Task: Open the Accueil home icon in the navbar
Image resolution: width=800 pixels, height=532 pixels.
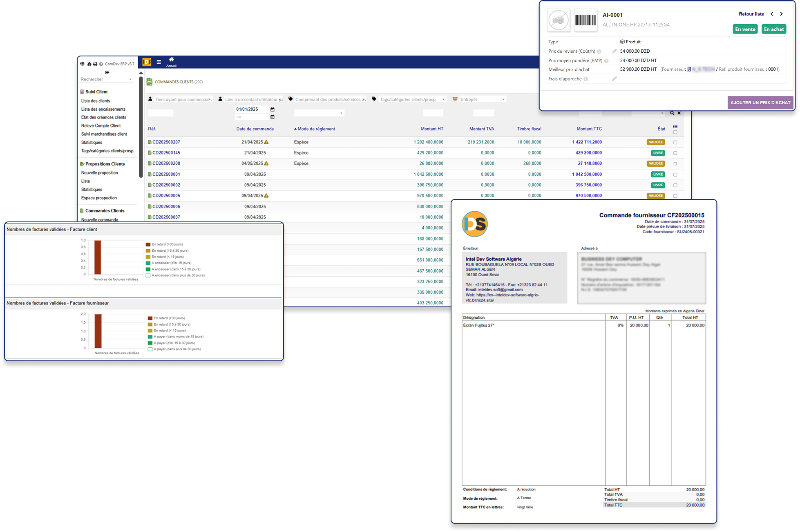Action: point(171,60)
